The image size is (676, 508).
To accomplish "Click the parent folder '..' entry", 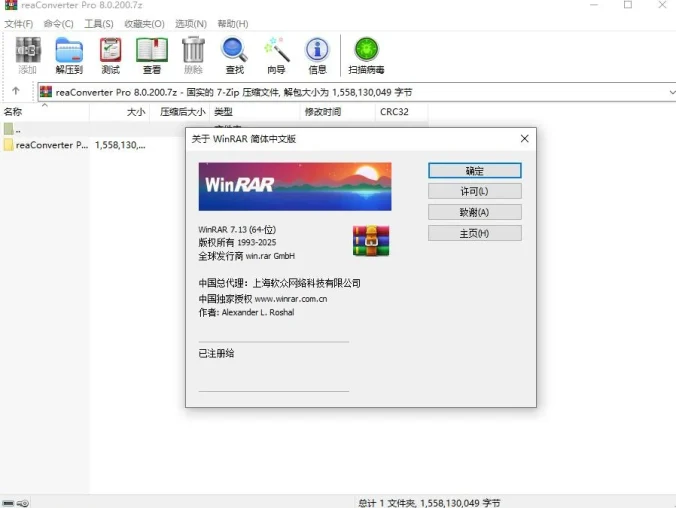I will tap(12, 129).
